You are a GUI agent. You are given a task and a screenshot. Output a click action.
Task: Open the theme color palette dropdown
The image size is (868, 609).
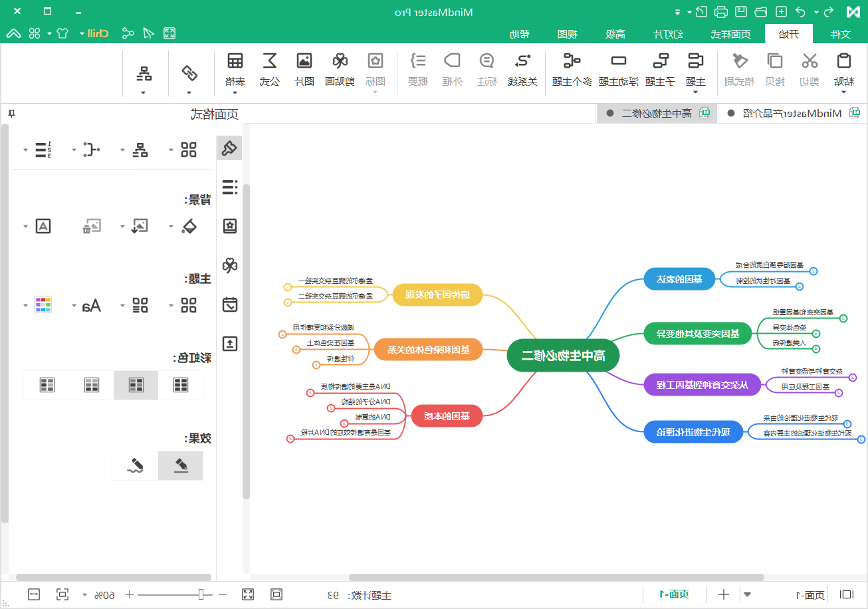coord(26,306)
